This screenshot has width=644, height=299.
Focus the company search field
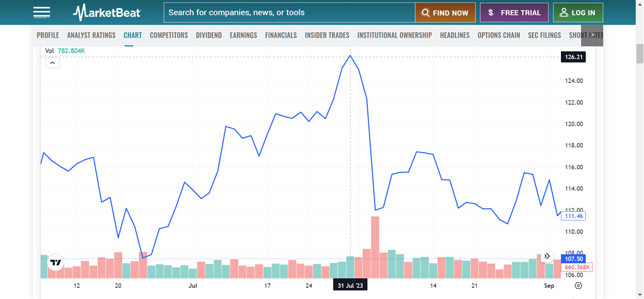pos(289,12)
